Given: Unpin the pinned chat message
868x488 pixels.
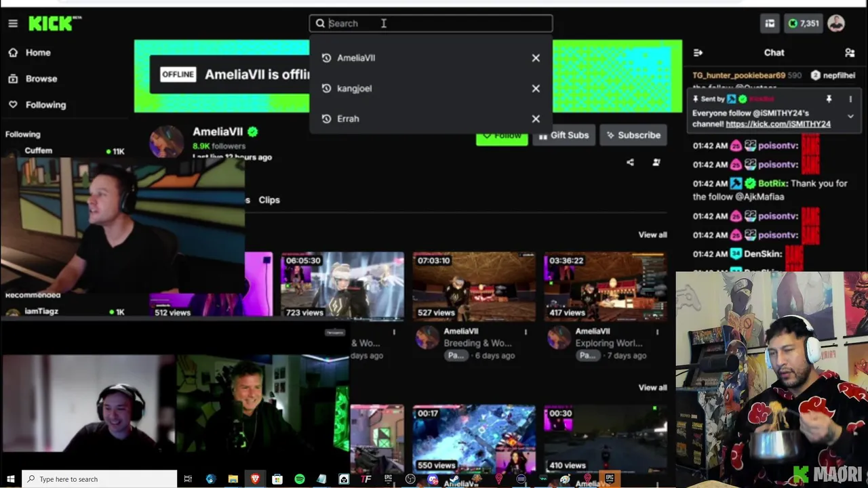Looking at the screenshot, I should [829, 99].
